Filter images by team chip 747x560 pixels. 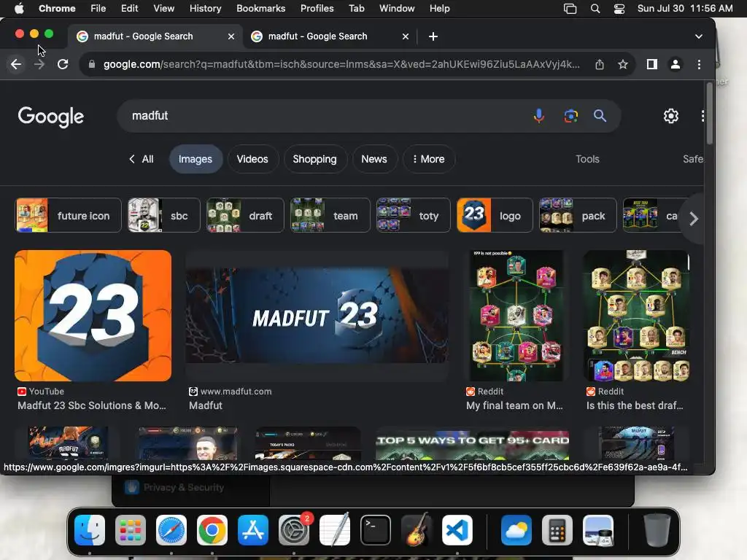(x=330, y=216)
